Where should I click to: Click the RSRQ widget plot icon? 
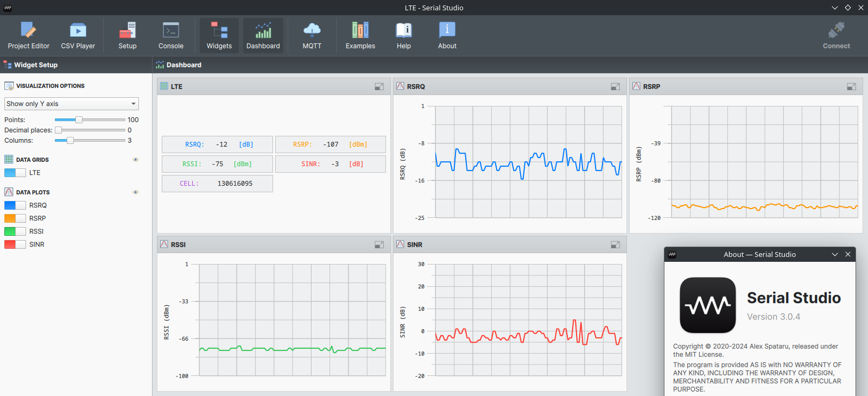click(x=400, y=86)
